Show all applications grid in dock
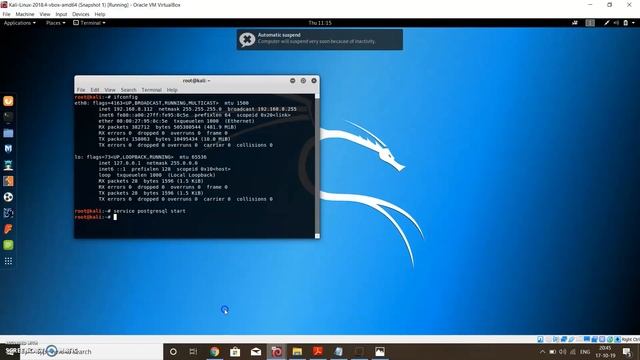 tap(8, 261)
